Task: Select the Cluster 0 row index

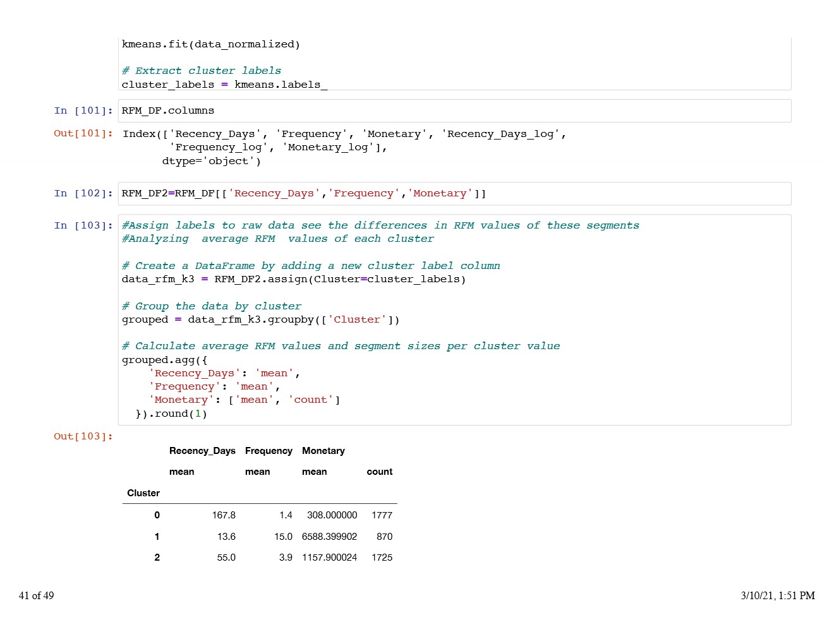Action: [157, 515]
